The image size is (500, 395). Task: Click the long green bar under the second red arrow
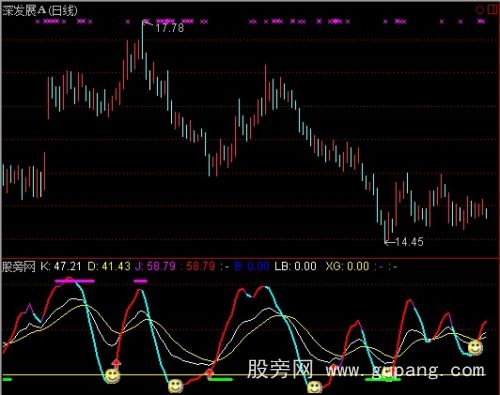(220, 379)
